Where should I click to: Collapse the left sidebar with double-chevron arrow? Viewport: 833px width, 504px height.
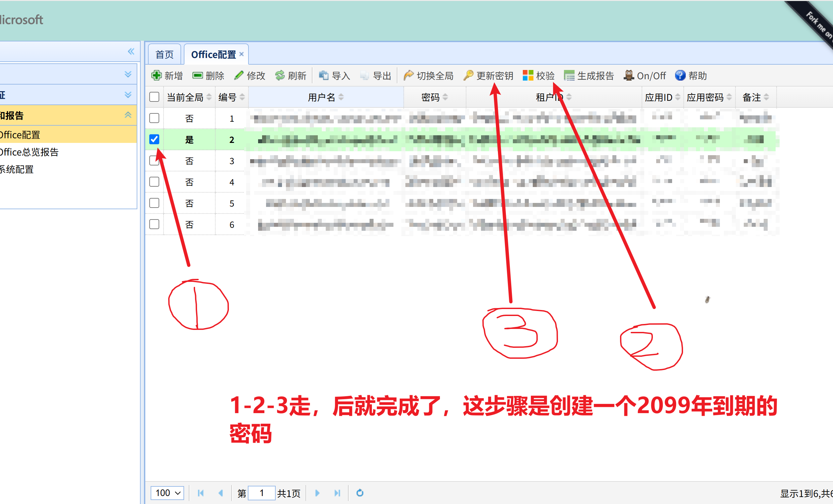131,51
